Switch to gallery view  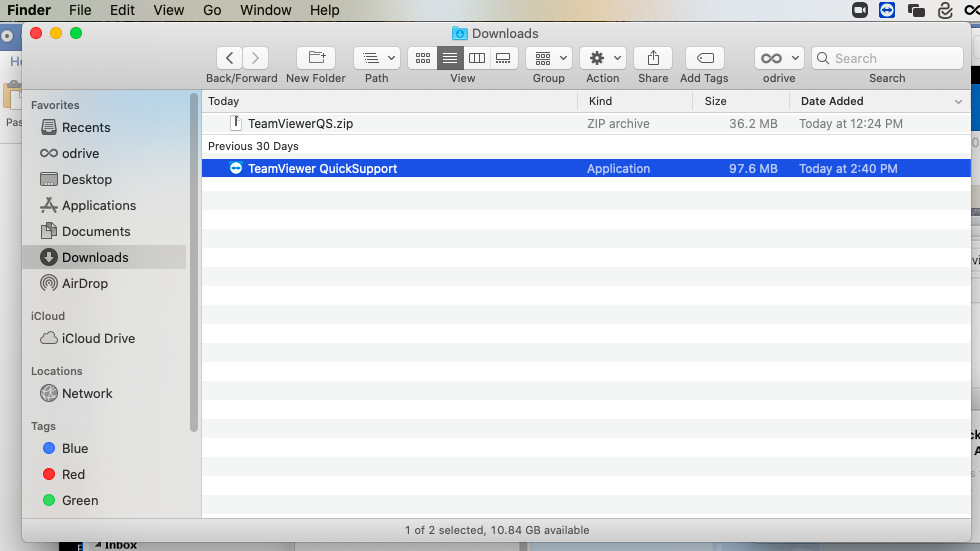pos(503,58)
